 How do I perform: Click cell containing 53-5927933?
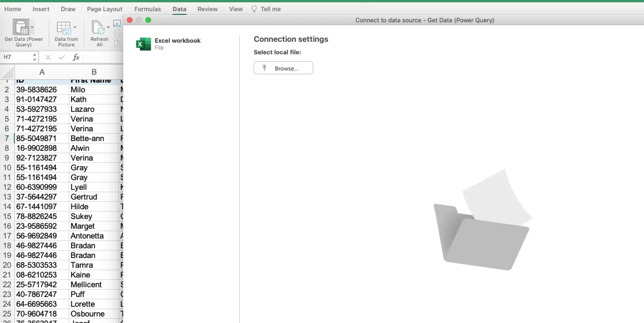[x=42, y=109]
